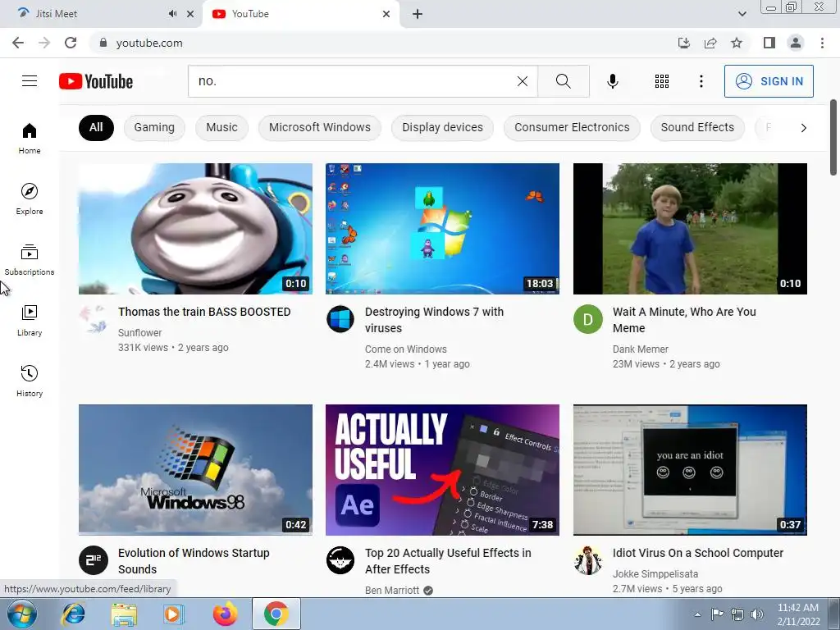Viewport: 840px width, 630px height.
Task: Click the SIGN IN button
Action: [769, 81]
